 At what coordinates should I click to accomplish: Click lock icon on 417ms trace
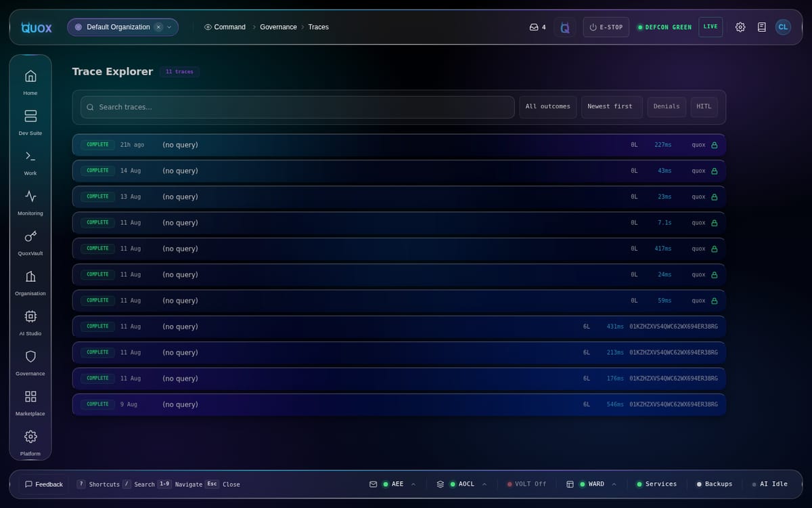[x=715, y=249]
